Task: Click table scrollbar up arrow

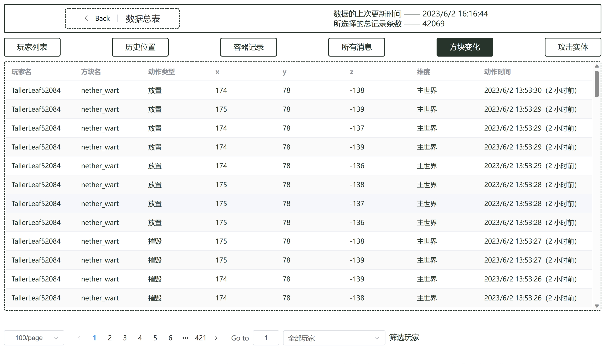Action: tap(597, 66)
